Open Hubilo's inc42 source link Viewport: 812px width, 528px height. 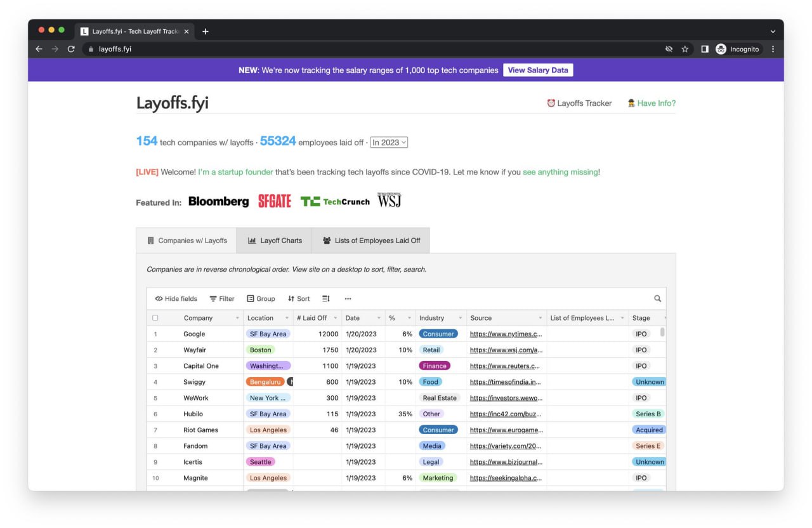coord(506,414)
